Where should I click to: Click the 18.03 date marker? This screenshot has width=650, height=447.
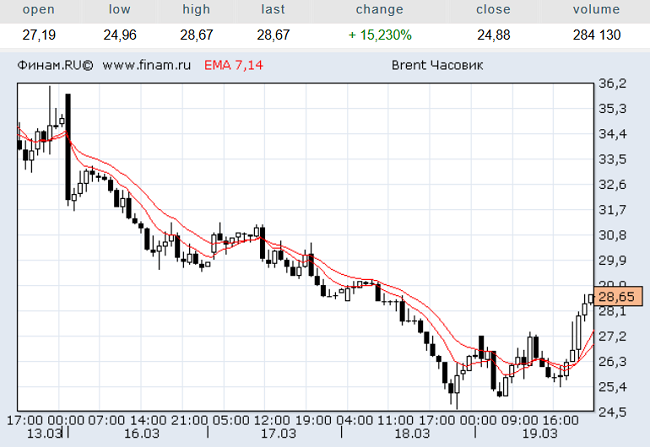point(407,434)
